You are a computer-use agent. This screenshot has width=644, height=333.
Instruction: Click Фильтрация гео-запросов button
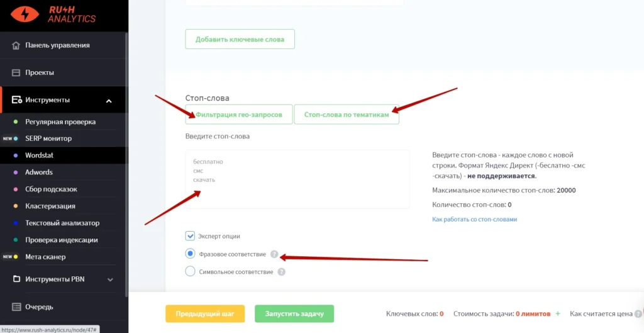239,115
